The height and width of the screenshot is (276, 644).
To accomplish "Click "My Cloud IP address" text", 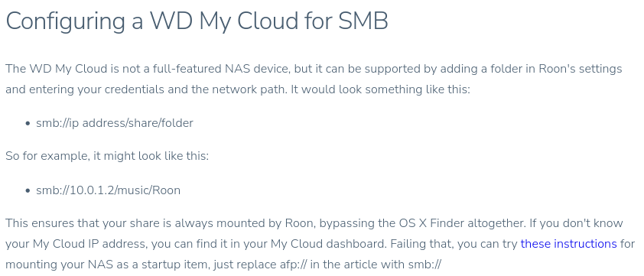I will point(85,244).
